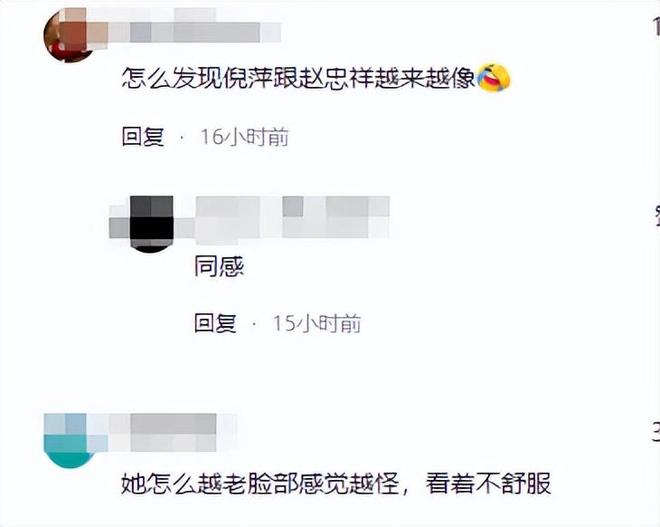
Task: Click the cut-off like count beside first comment
Action: coord(656,25)
